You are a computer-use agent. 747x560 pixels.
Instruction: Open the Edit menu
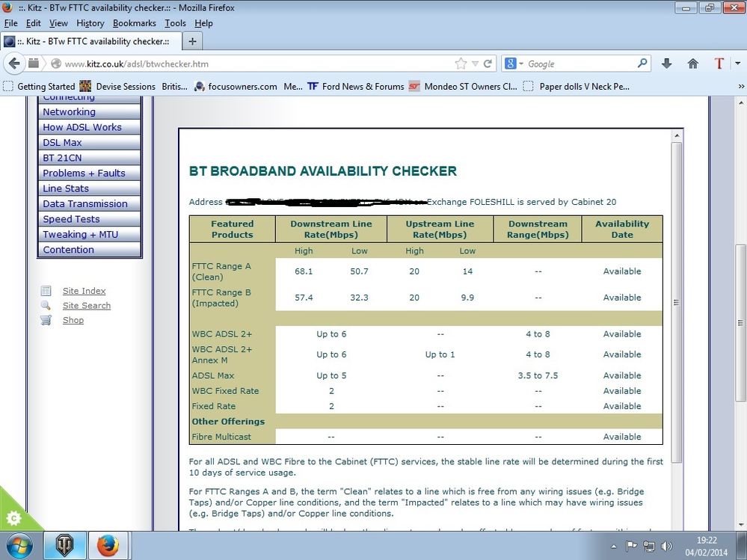tap(34, 23)
